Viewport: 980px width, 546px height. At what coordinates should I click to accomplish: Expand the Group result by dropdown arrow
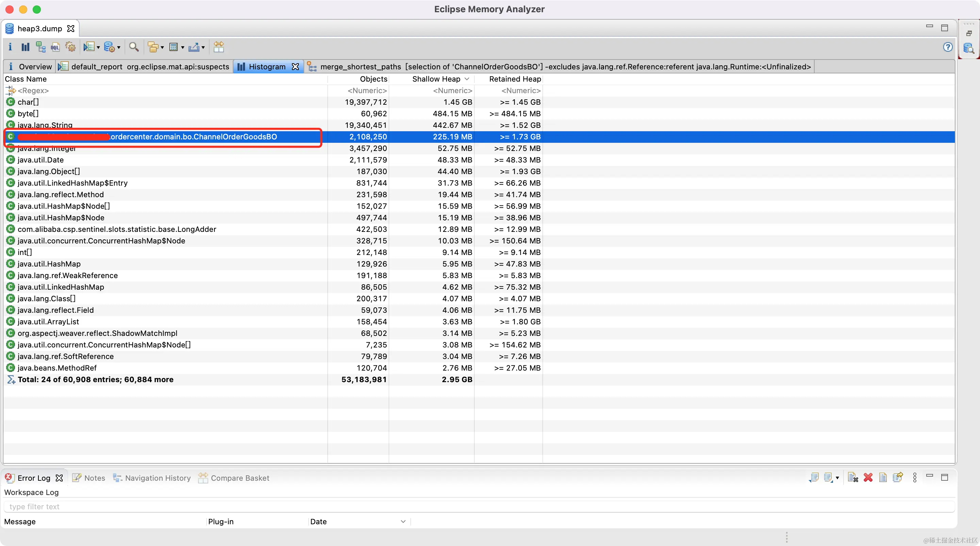pyautogui.click(x=162, y=48)
